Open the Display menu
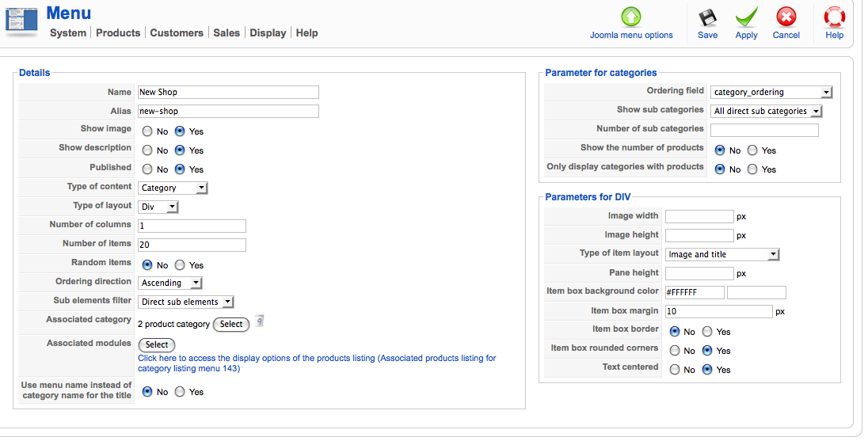The height and width of the screenshot is (441, 868). [268, 32]
